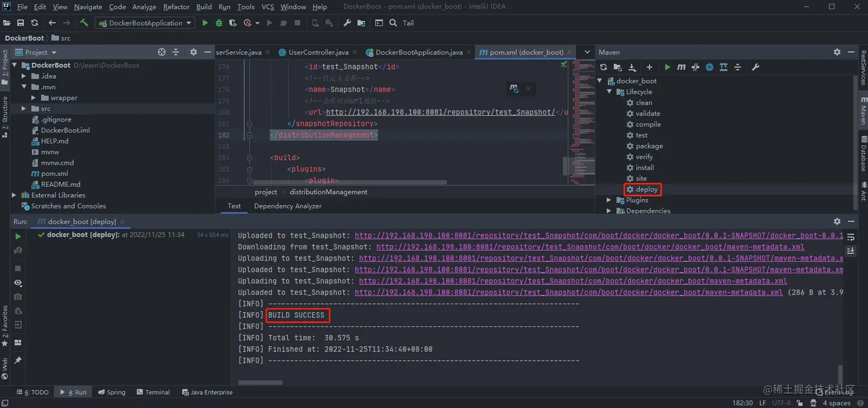The width and height of the screenshot is (868, 408).
Task: Run DockerBootApplication with the green play icon
Action: pyautogui.click(x=205, y=23)
